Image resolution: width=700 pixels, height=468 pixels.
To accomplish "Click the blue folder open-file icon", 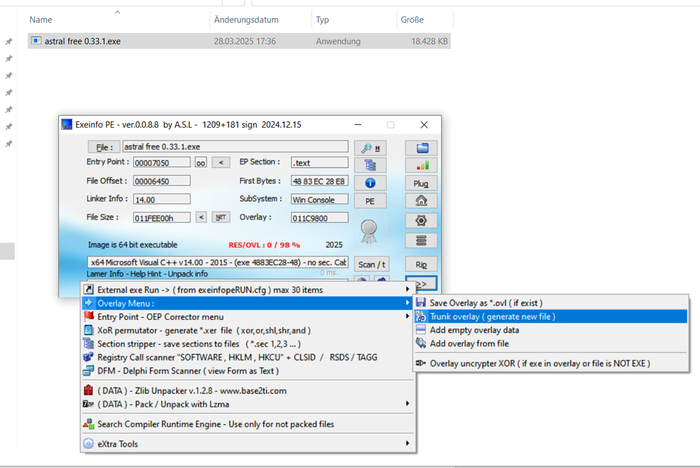I will click(421, 147).
